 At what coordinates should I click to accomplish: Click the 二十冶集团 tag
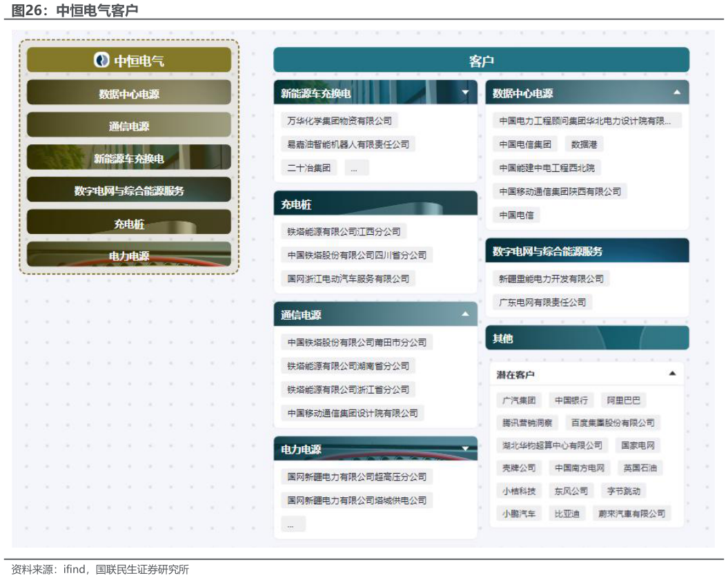click(x=308, y=168)
